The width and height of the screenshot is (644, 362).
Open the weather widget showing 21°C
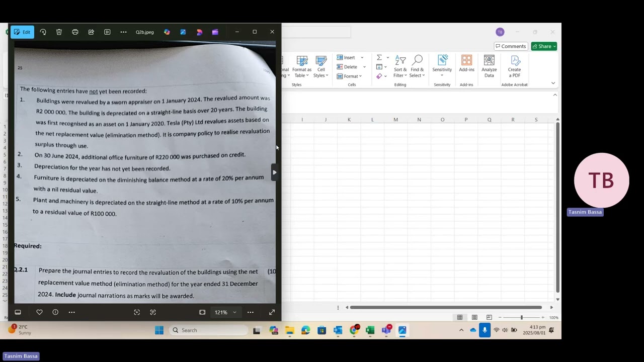tap(21, 330)
